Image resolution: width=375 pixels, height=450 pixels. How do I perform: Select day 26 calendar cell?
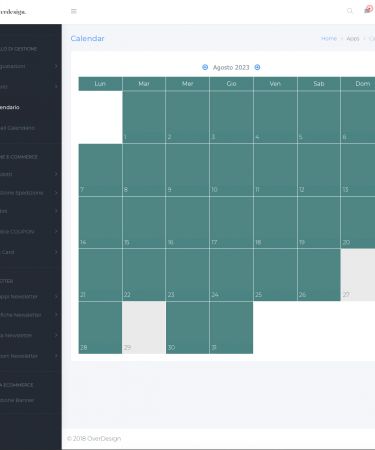click(x=319, y=275)
